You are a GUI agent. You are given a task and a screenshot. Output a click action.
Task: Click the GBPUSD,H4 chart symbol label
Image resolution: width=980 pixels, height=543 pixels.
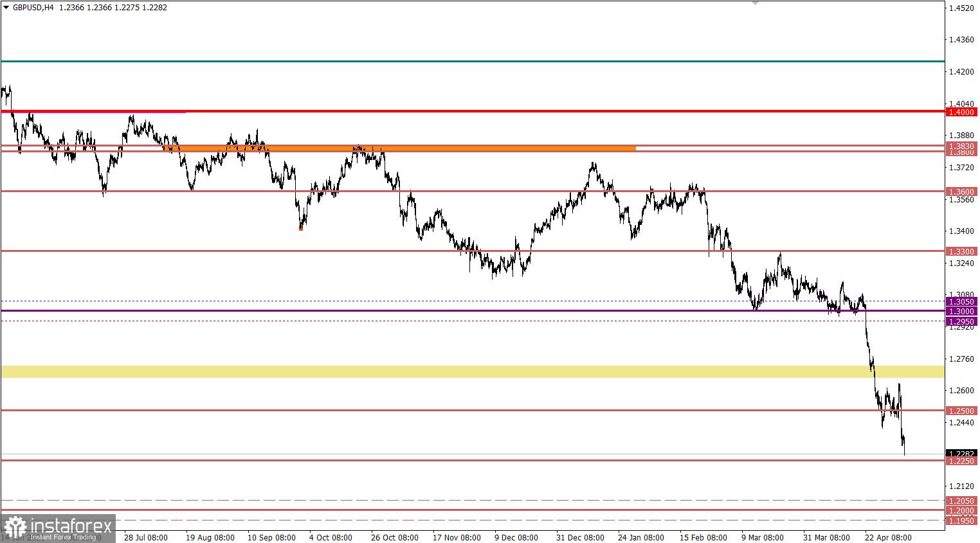[x=33, y=8]
